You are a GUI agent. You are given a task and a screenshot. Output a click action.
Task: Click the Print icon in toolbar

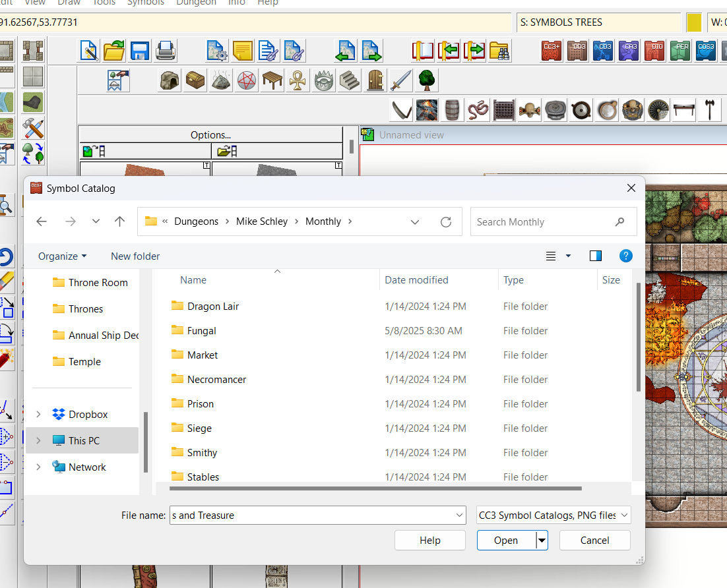[165, 51]
